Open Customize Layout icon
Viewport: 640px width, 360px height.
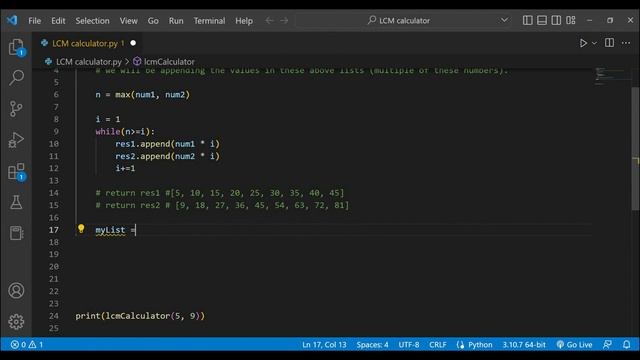571,20
